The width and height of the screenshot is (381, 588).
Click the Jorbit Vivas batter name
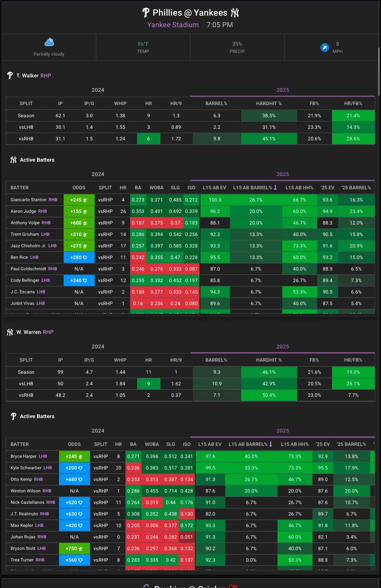22,303
